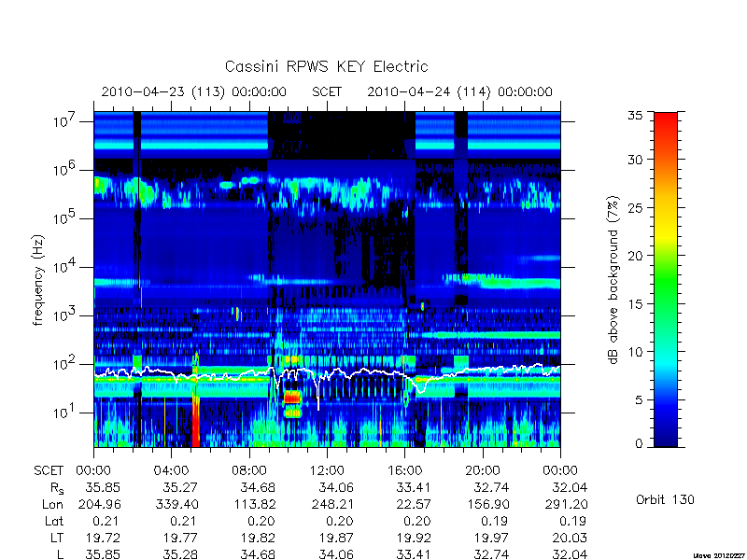Viewport: 747px width, 560px height.
Task: Click the L value '33.41' in bottom row
Action: [414, 554]
